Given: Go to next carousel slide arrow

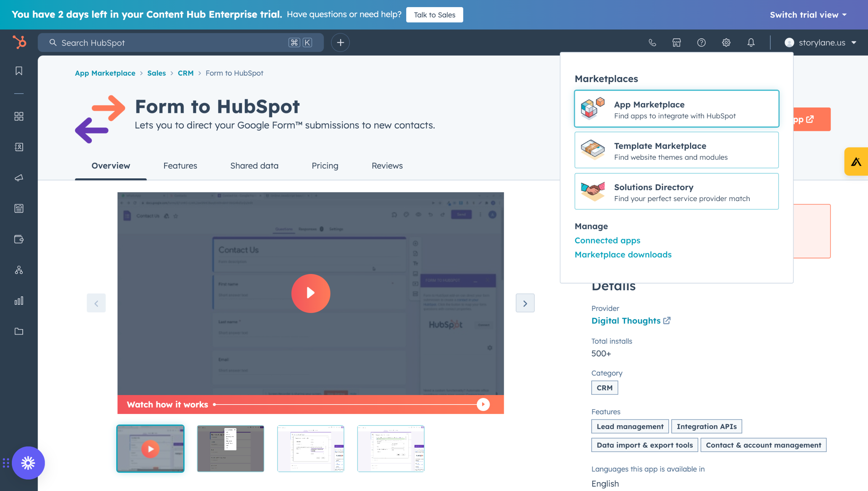Looking at the screenshot, I should click(525, 303).
